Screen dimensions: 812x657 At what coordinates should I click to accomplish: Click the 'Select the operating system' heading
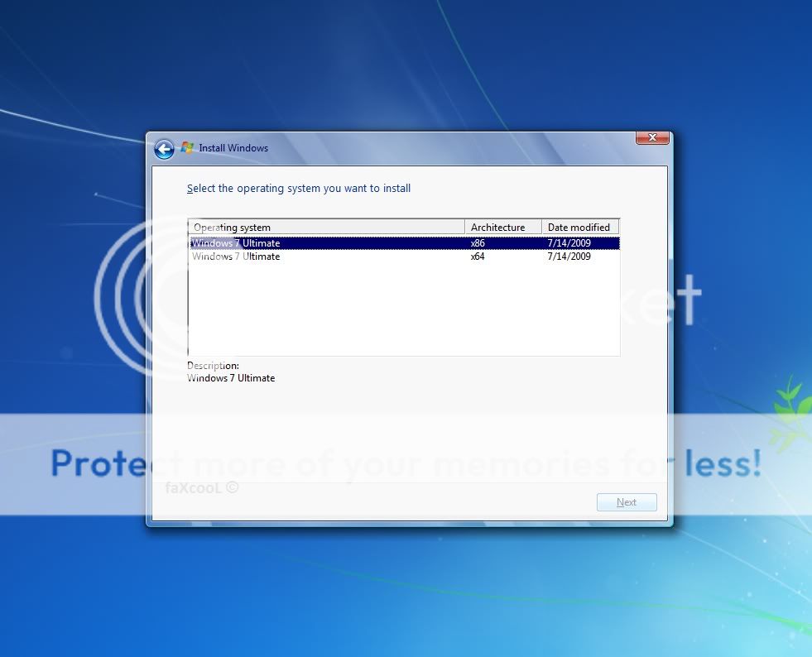click(299, 189)
